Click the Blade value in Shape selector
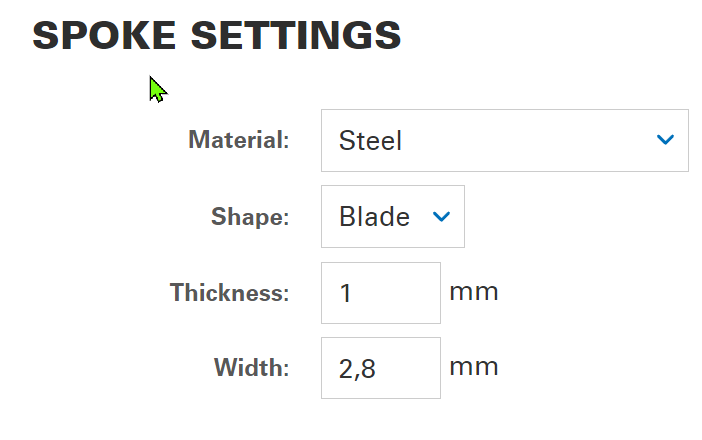702x440 pixels. pos(375,217)
